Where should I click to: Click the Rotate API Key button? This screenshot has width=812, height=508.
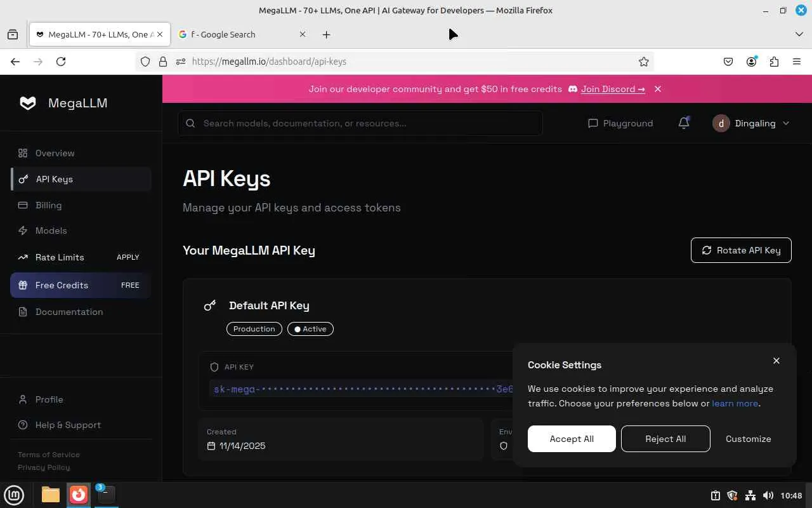tap(741, 250)
